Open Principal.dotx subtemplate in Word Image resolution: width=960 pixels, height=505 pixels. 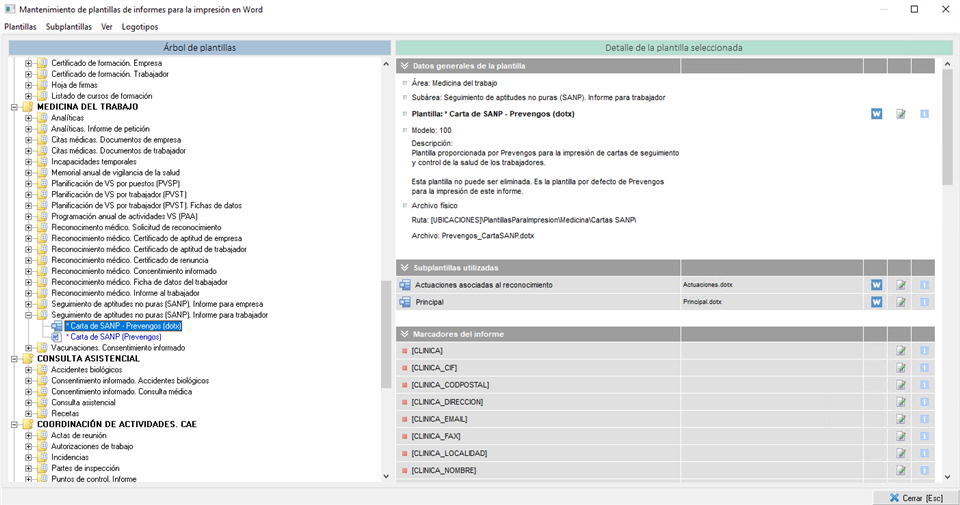(x=876, y=302)
